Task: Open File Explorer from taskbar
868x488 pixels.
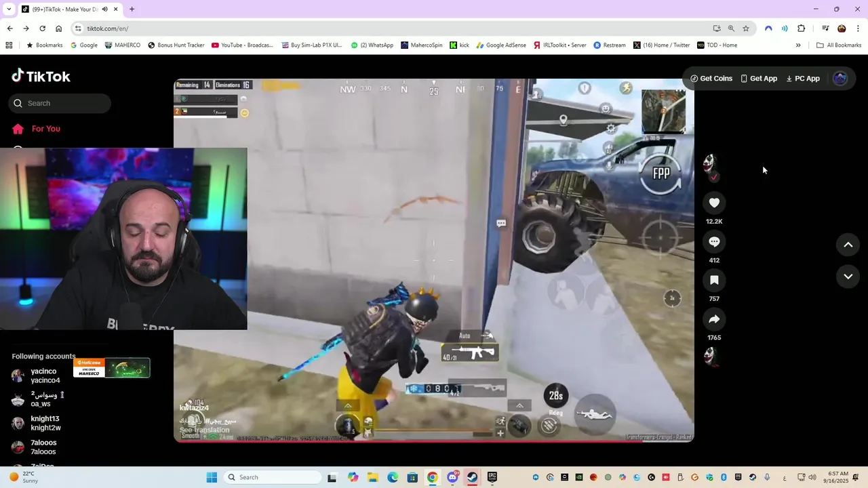Action: 373,477
